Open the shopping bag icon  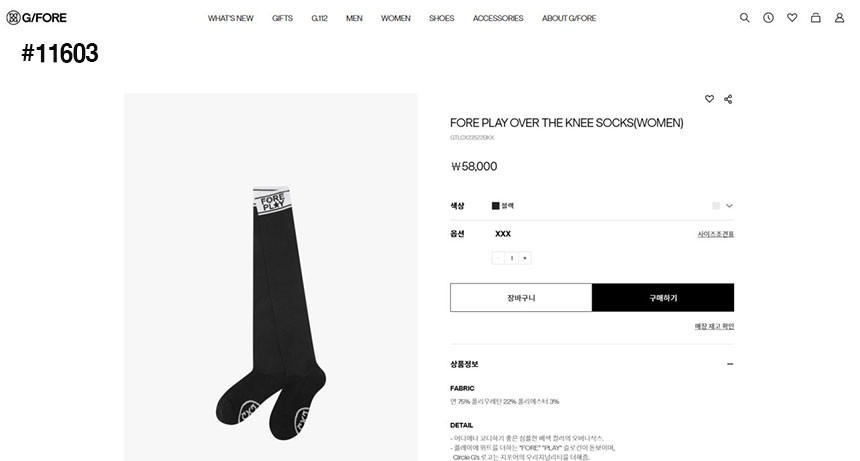point(816,18)
